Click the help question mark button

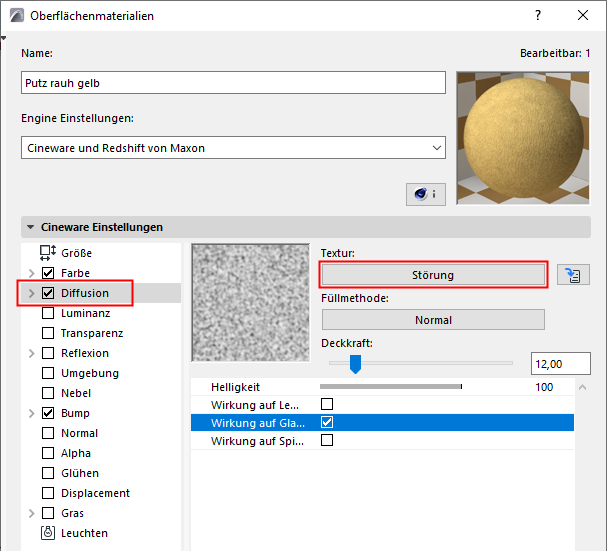coord(538,15)
